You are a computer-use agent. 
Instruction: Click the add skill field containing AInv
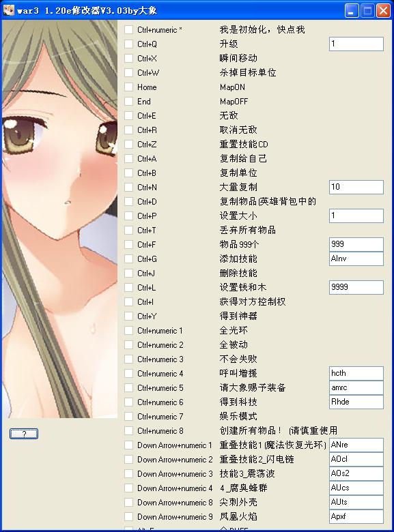(x=356, y=259)
